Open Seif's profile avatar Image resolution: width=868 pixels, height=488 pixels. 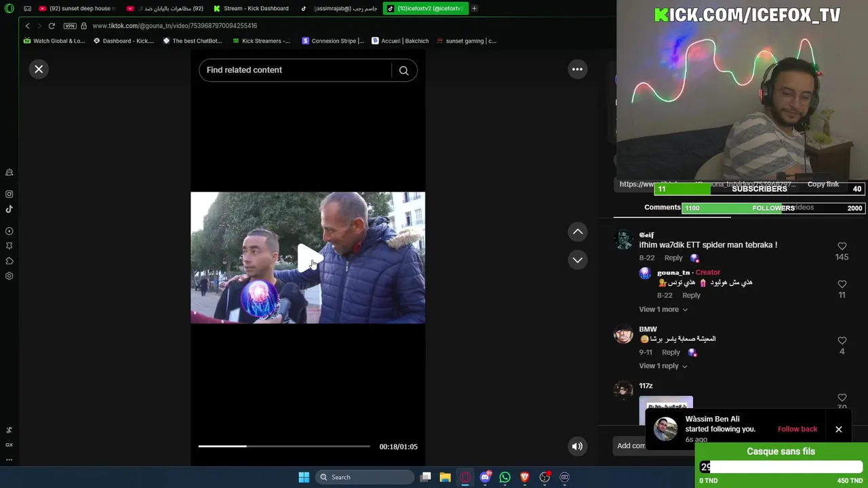pyautogui.click(x=623, y=241)
